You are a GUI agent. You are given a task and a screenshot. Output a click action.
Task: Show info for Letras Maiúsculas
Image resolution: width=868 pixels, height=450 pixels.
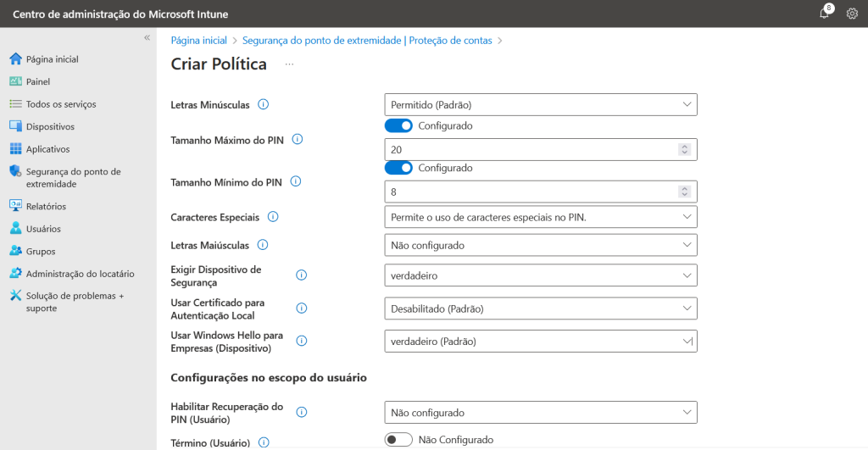point(263,245)
